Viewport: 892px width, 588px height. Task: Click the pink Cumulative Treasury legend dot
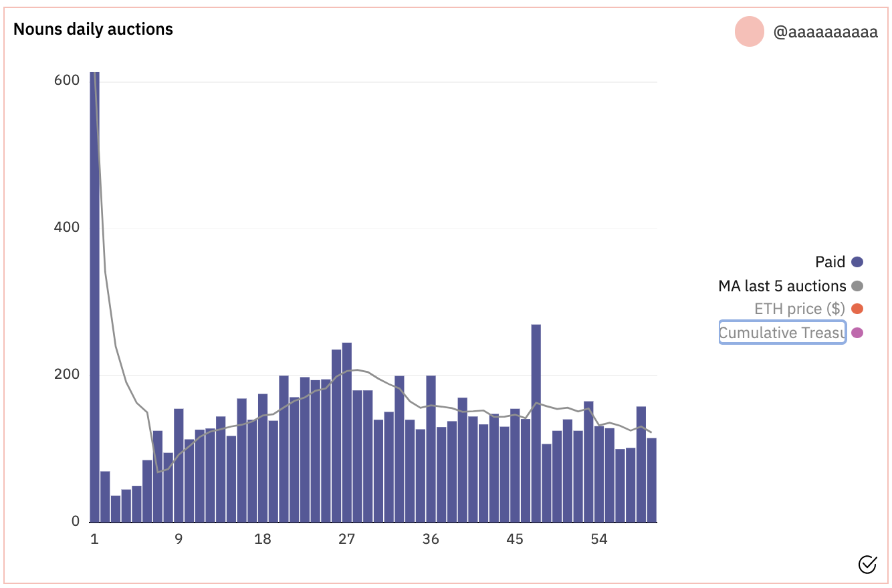tap(857, 333)
